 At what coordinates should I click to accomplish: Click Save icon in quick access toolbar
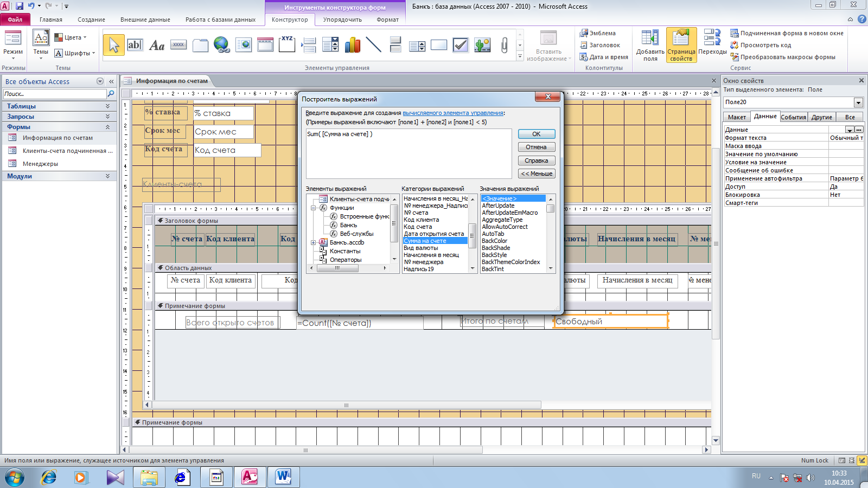coord(20,6)
